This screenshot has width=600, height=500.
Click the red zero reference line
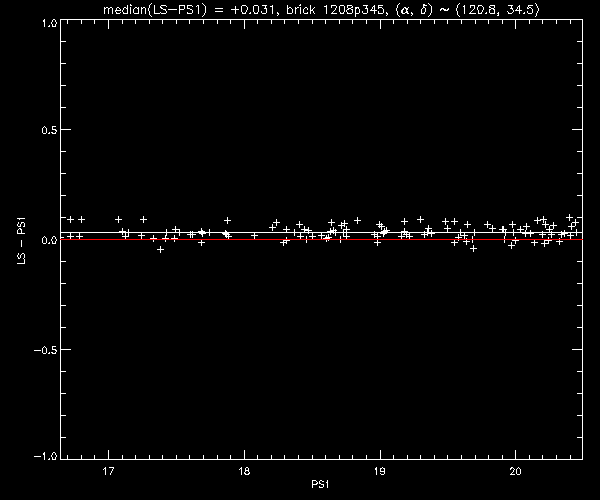click(x=321, y=239)
